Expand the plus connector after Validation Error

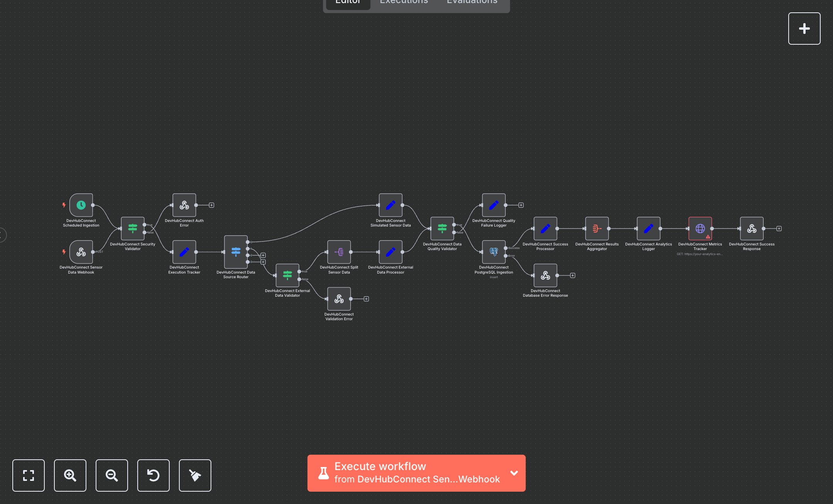tap(366, 299)
